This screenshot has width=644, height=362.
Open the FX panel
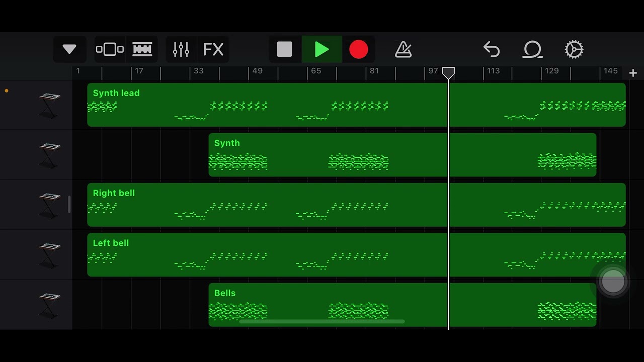pyautogui.click(x=213, y=49)
